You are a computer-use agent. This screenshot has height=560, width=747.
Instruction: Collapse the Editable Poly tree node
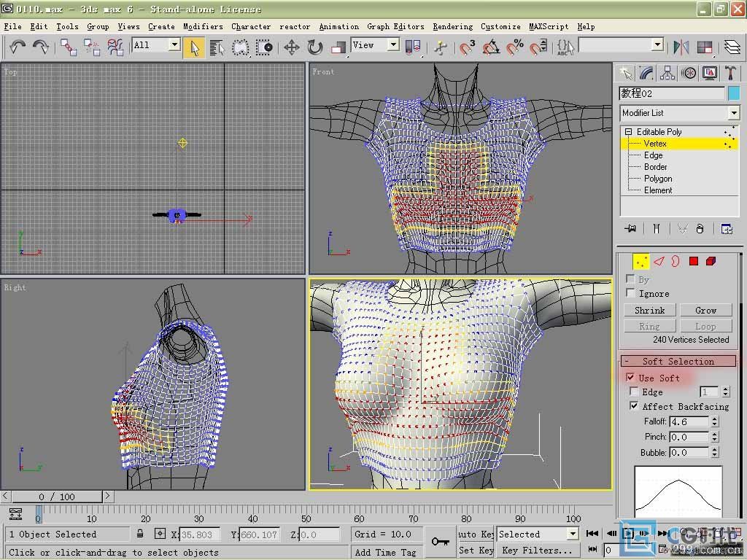tap(628, 131)
